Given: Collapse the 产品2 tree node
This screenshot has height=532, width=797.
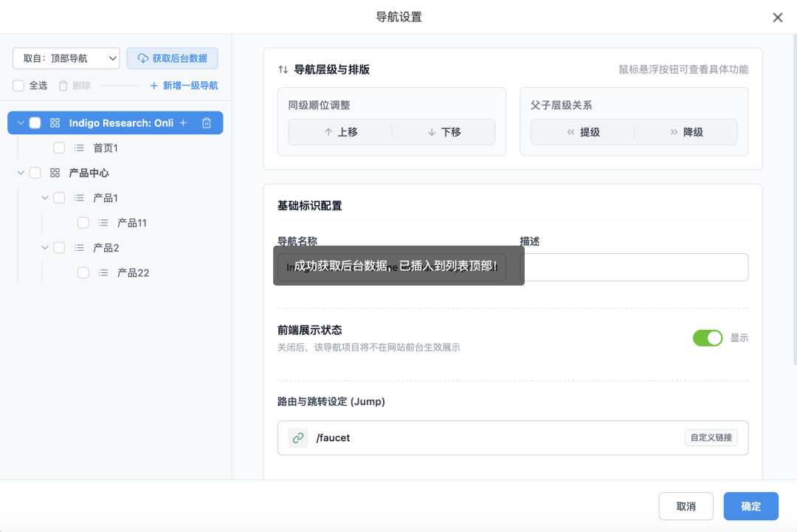Looking at the screenshot, I should point(45,248).
